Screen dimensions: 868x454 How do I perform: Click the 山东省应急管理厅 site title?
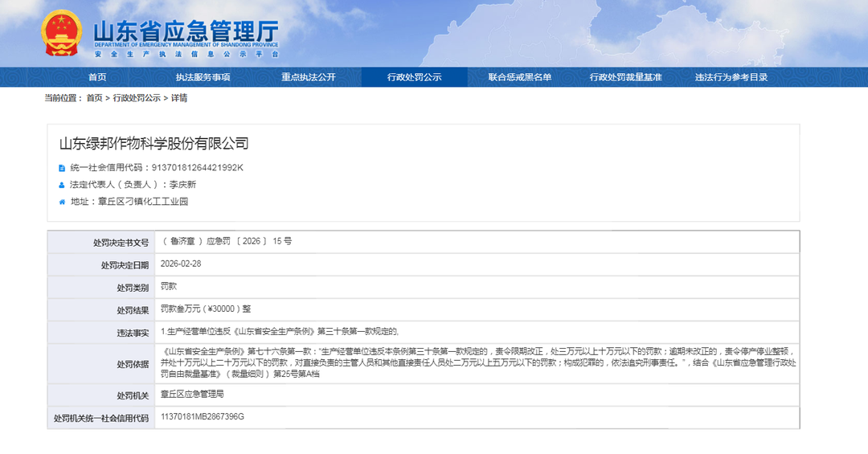186,31
